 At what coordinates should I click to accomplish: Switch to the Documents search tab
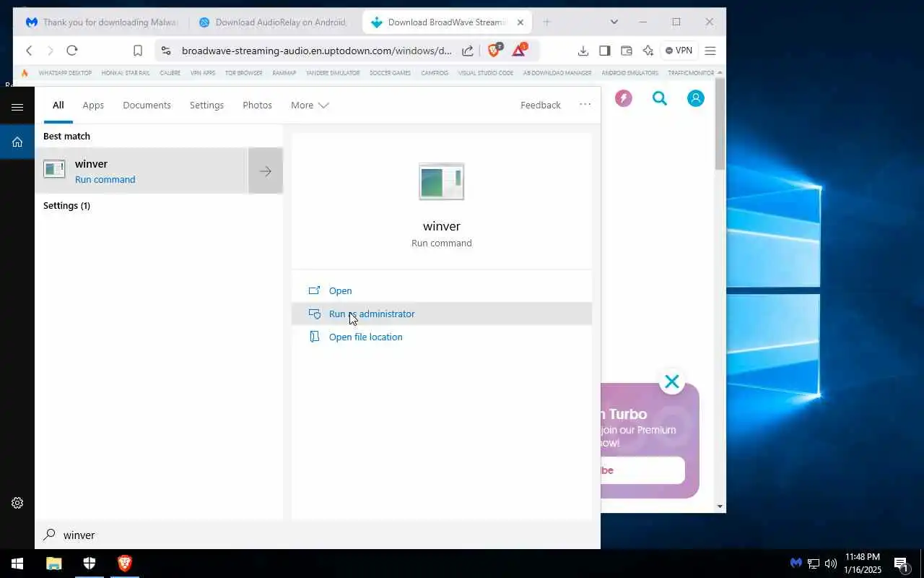click(x=147, y=105)
